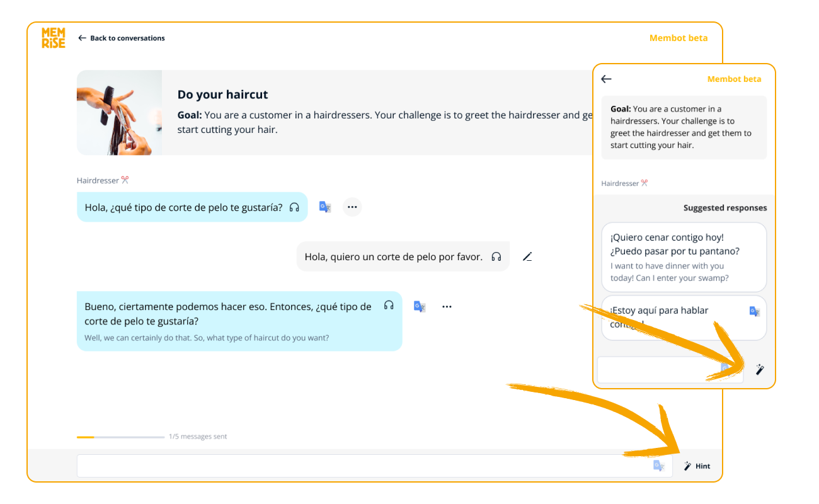
Task: Play audio of your sent reply
Action: (496, 256)
